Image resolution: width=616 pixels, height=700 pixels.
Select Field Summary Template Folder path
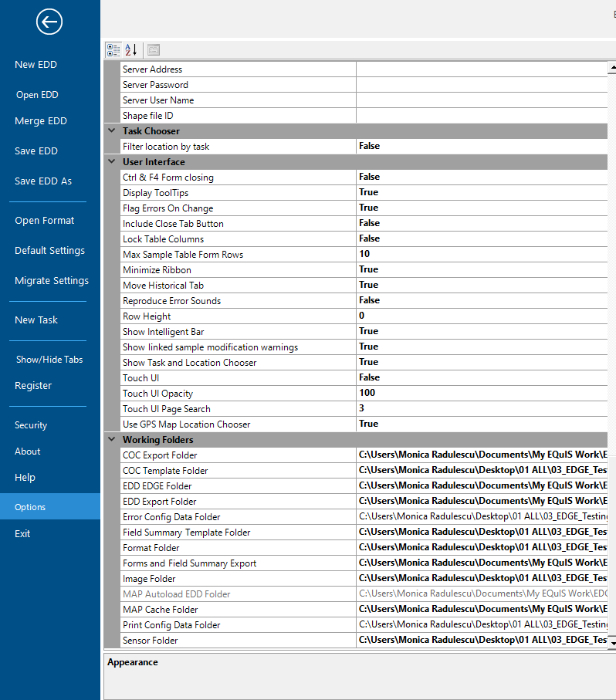point(482,533)
